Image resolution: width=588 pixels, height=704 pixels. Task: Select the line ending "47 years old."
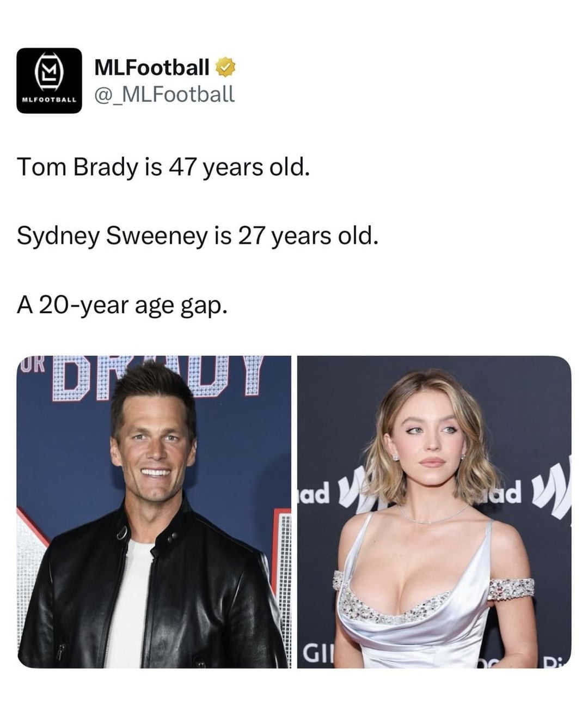pyautogui.click(x=163, y=167)
